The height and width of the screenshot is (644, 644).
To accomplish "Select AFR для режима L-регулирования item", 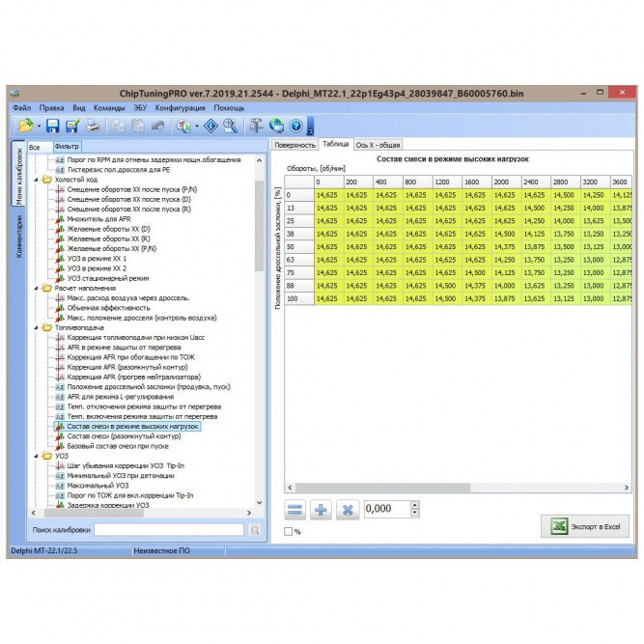I will 121,397.
